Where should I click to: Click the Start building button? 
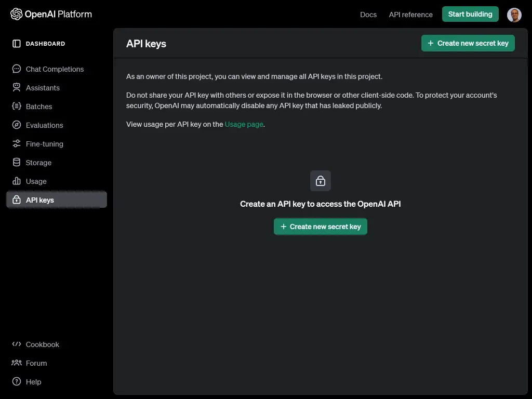point(470,14)
